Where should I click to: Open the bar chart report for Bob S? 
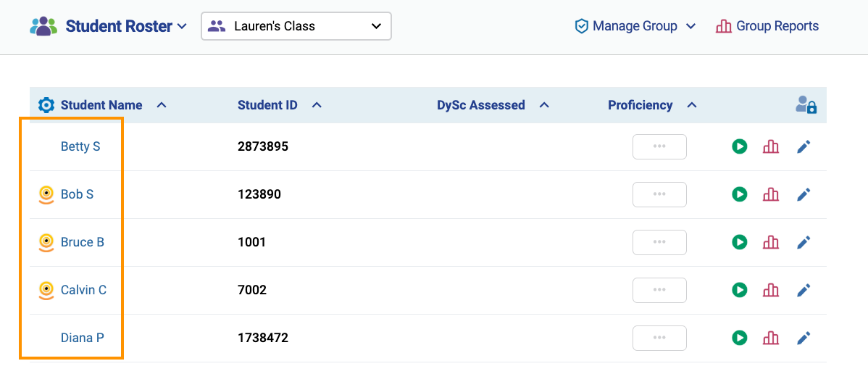pos(771,194)
